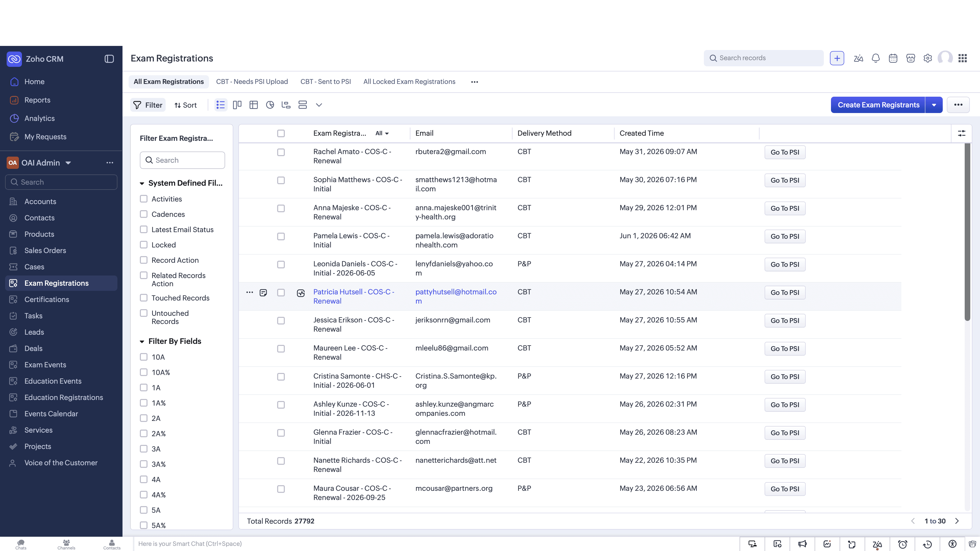The image size is (980, 551).
Task: Select the Rachel Amato record checkbox
Action: [x=281, y=152]
